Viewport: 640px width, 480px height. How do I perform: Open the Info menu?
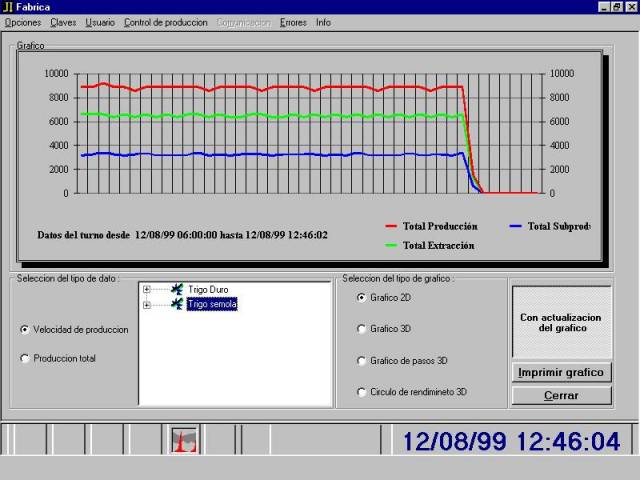(323, 22)
